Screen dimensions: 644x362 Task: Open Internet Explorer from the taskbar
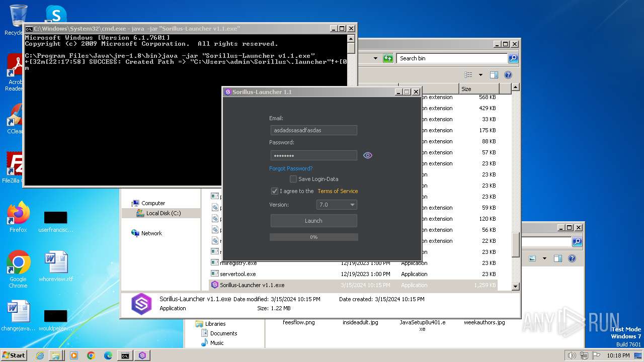pos(40,355)
